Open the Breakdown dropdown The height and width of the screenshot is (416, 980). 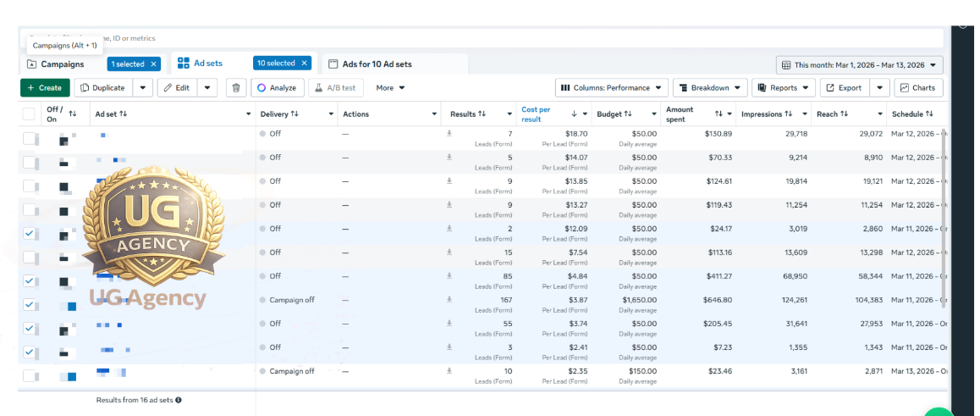tap(710, 87)
